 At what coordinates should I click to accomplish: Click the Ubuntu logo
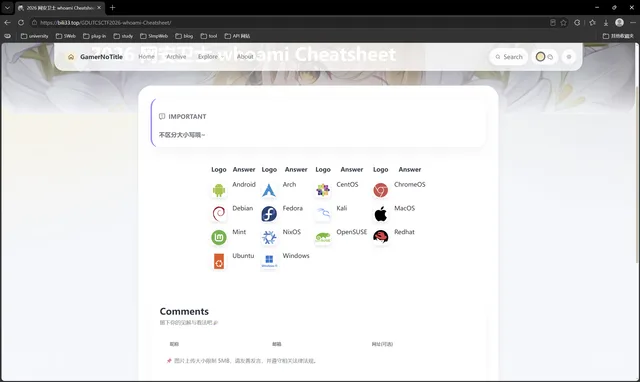[219, 262]
